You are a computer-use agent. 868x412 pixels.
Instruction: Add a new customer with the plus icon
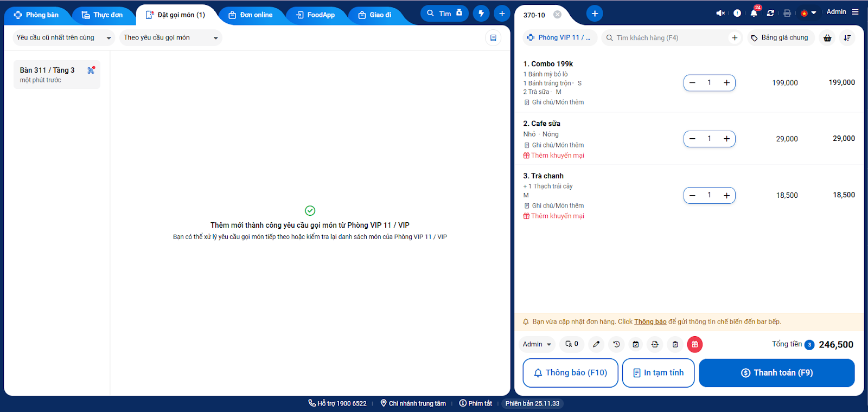point(735,38)
